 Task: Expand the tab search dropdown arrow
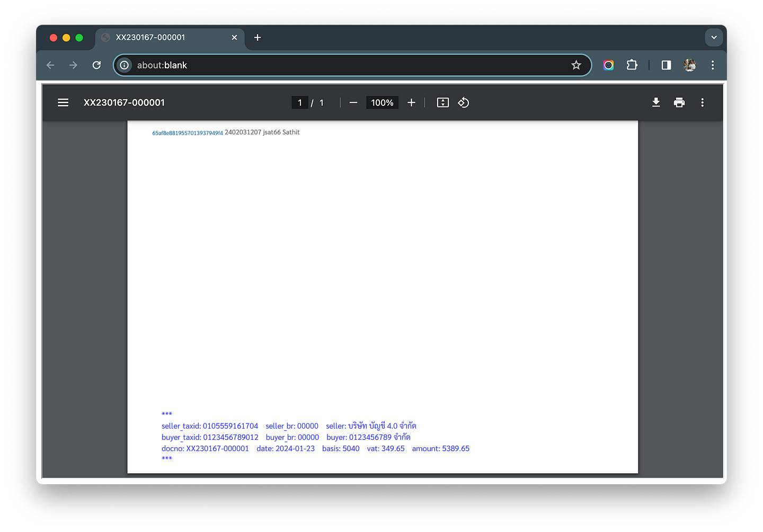pos(714,38)
